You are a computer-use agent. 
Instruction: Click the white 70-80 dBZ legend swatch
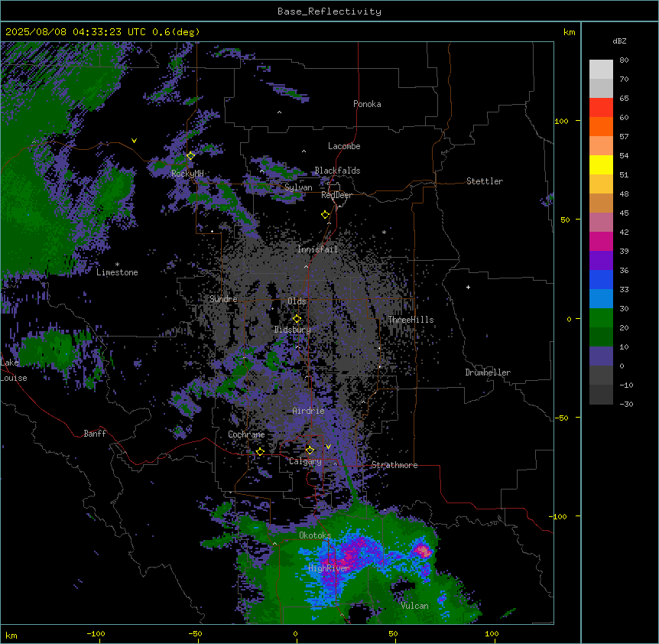601,70
